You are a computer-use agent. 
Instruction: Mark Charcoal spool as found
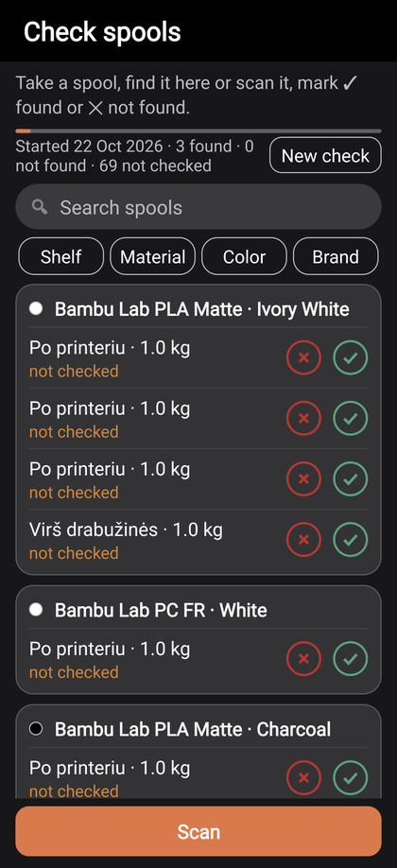point(351,778)
